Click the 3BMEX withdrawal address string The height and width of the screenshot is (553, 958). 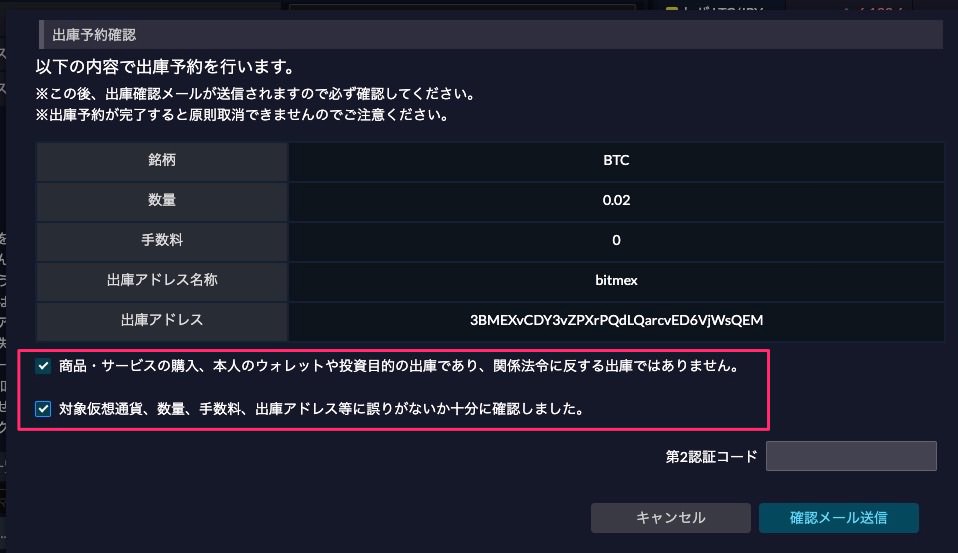click(x=616, y=320)
